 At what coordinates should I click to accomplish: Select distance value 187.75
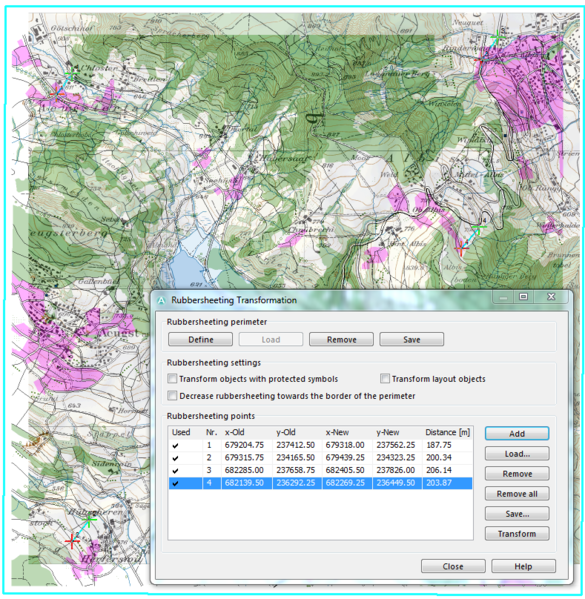[x=439, y=445]
